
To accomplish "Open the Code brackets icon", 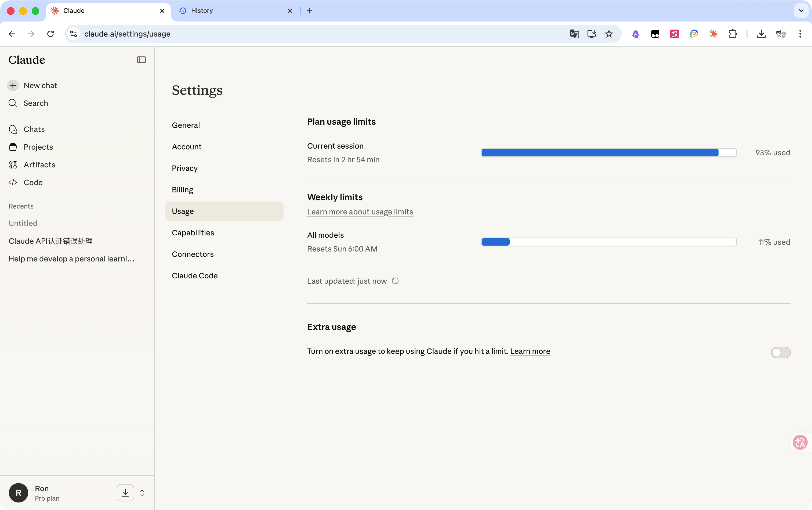I will click(13, 182).
